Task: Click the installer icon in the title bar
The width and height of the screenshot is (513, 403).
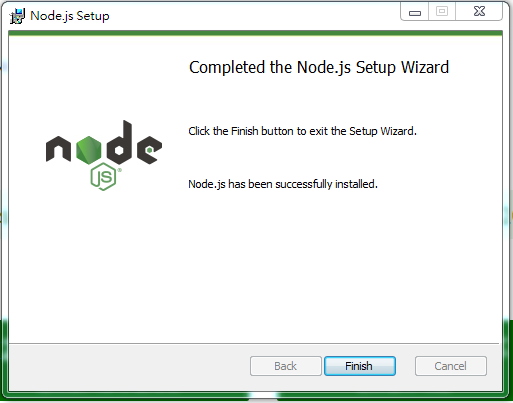Action: [x=17, y=16]
